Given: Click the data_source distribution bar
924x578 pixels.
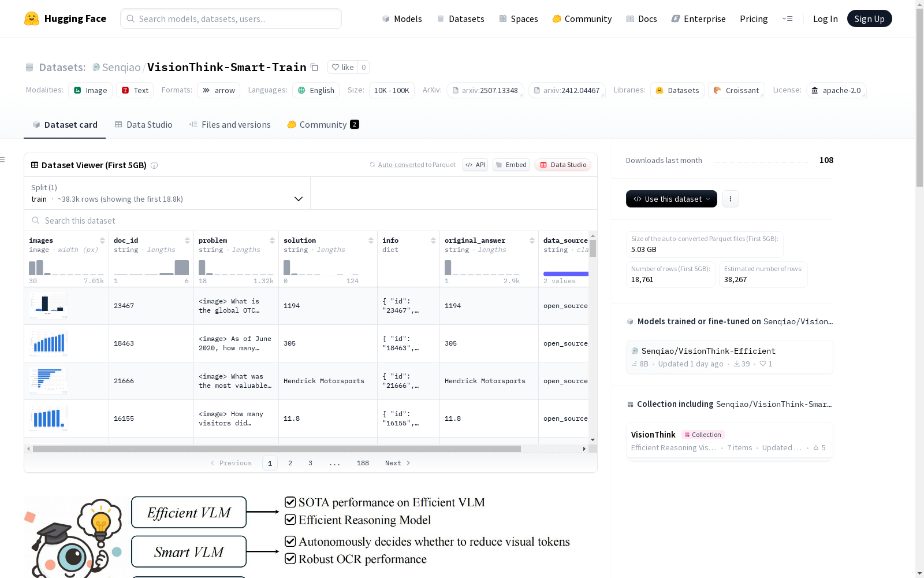Looking at the screenshot, I should (x=566, y=273).
